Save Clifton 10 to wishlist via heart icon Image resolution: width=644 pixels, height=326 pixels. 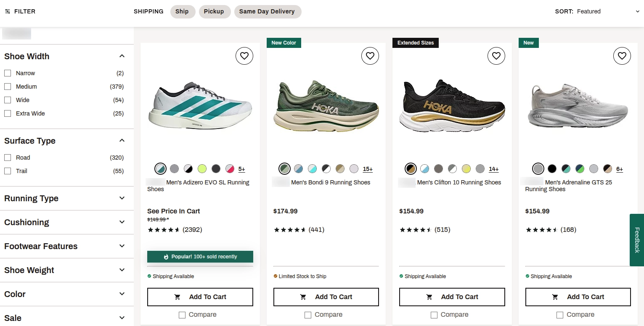pyautogui.click(x=496, y=56)
